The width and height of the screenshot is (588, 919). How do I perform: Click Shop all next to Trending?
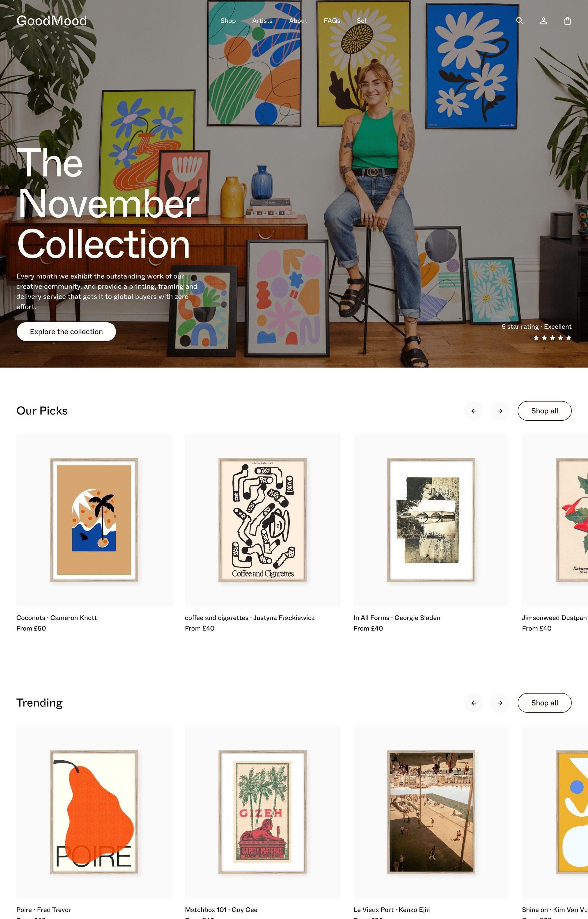545,703
